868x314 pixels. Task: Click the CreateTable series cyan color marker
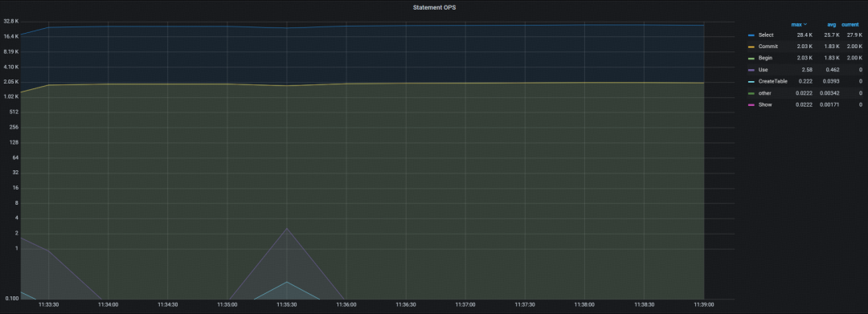point(751,81)
